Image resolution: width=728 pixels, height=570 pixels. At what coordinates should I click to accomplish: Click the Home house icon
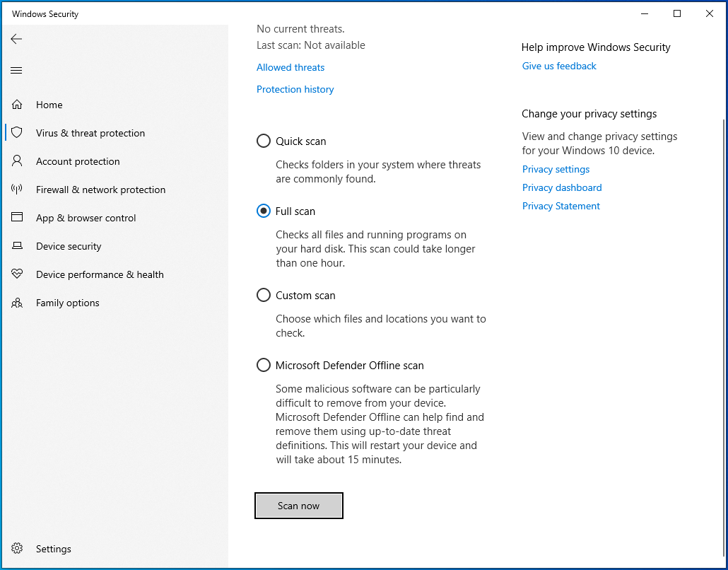point(17,105)
